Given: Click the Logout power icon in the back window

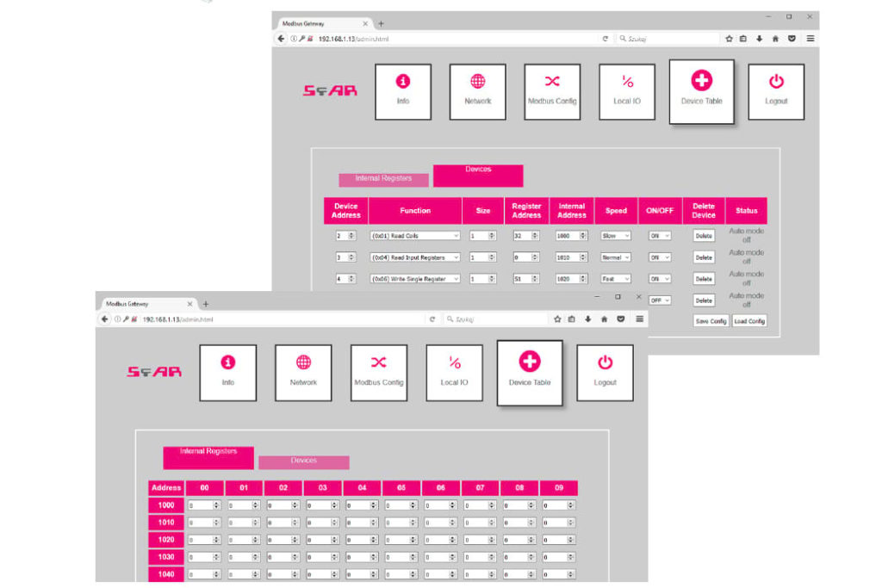Looking at the screenshot, I should click(776, 82).
